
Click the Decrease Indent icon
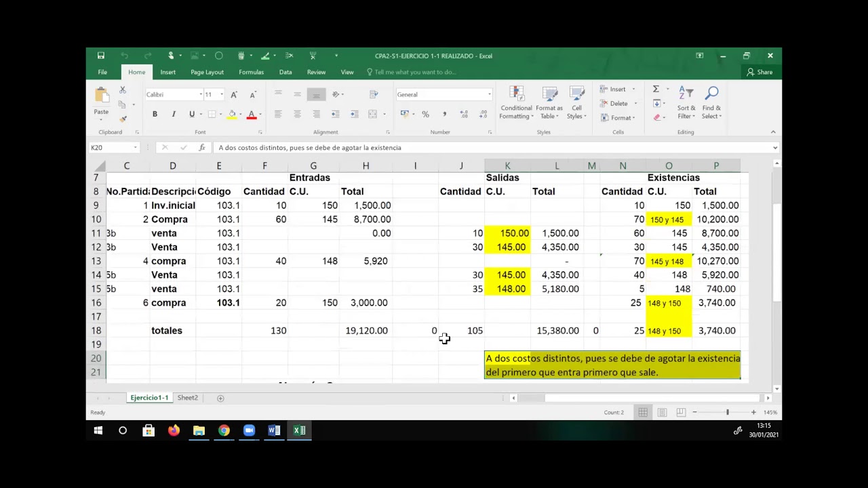click(335, 114)
